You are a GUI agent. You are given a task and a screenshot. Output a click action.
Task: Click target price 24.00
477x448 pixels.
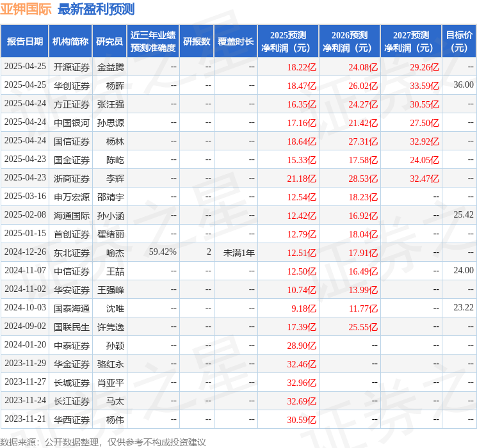click(x=464, y=270)
